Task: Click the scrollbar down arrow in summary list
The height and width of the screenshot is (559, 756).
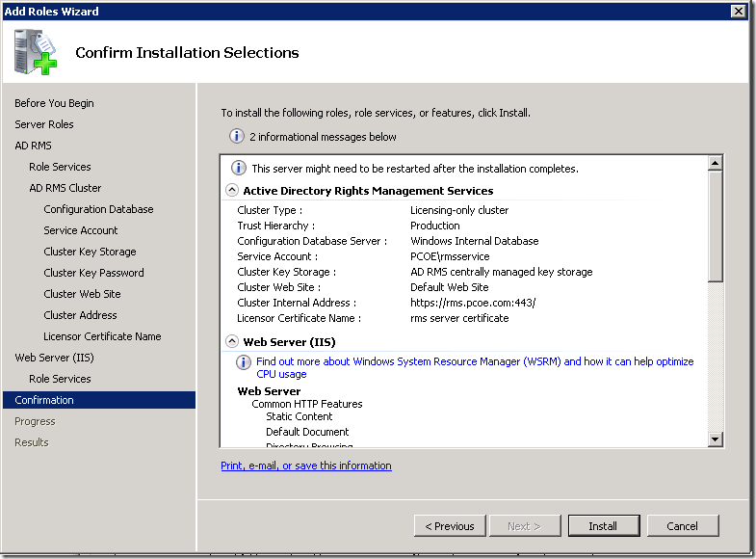Action: click(x=715, y=439)
